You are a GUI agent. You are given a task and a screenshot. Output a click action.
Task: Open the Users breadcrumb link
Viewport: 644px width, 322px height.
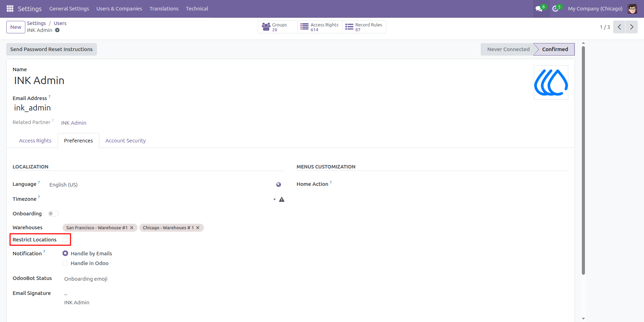tap(60, 23)
